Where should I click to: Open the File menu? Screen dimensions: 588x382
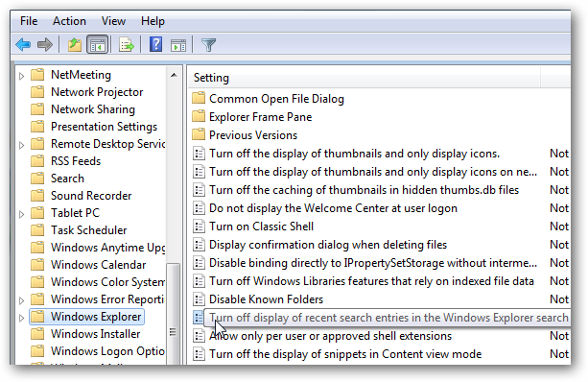pos(29,21)
